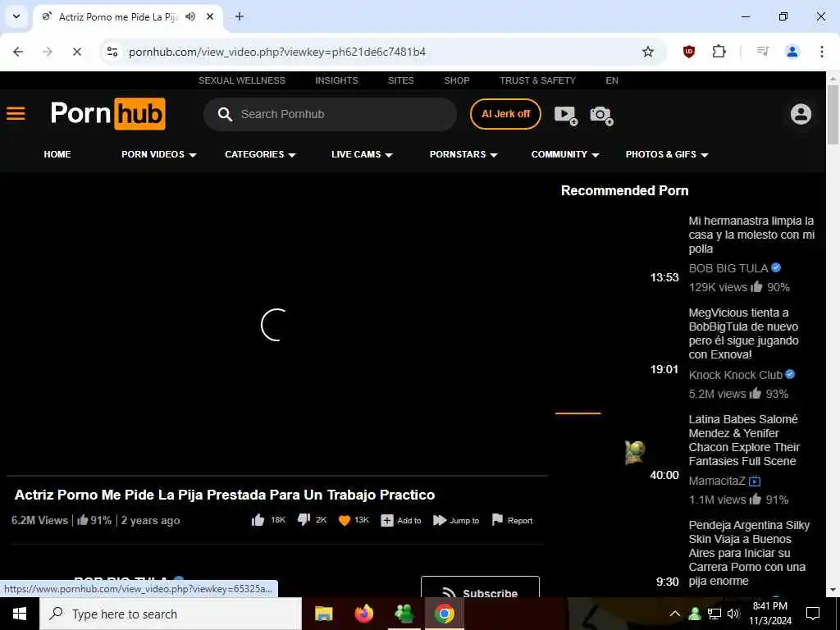Screen dimensions: 840x630
Task: Open Firefox from the taskbar
Action: pos(363,614)
